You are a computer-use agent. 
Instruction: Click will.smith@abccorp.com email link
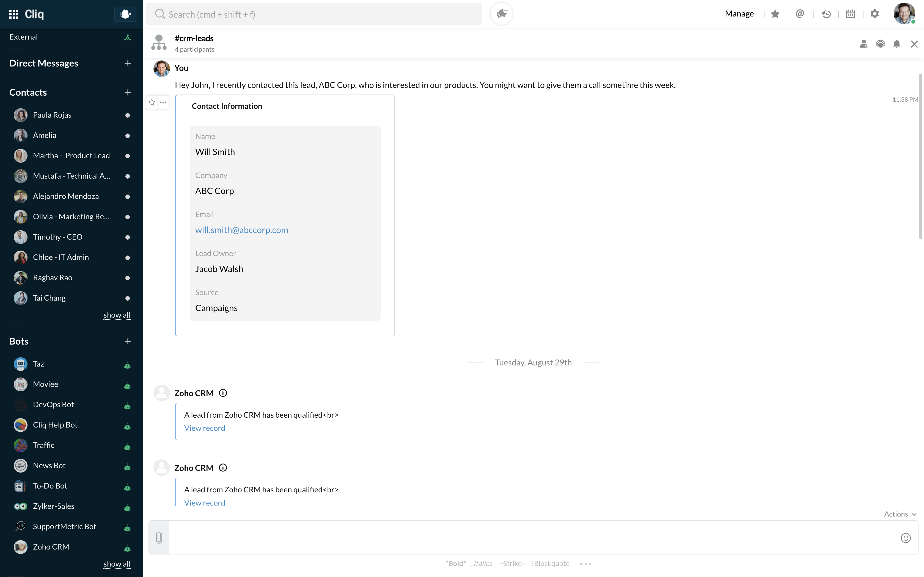pos(242,230)
